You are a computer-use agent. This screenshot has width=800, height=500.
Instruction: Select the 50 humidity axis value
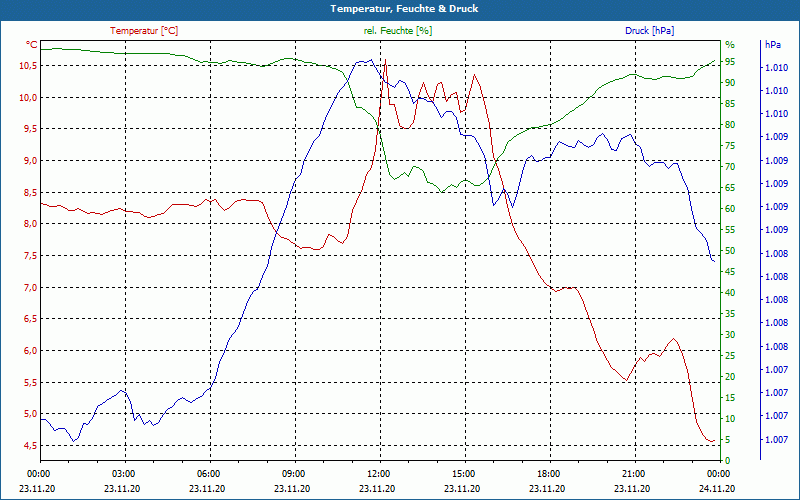[730, 251]
